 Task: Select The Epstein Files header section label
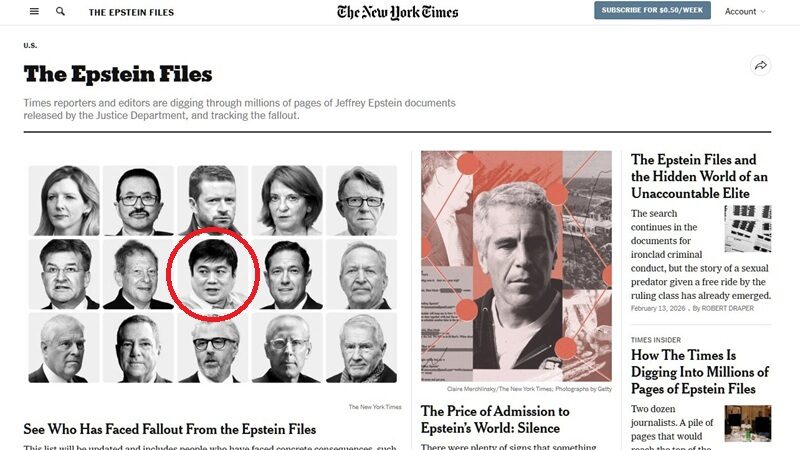pyautogui.click(x=131, y=12)
